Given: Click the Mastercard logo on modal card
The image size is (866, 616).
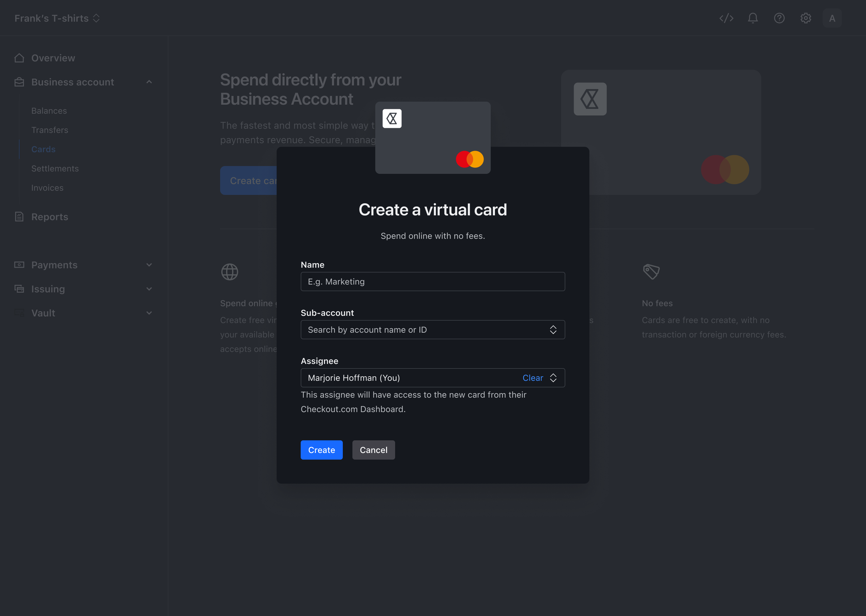Looking at the screenshot, I should coord(470,159).
